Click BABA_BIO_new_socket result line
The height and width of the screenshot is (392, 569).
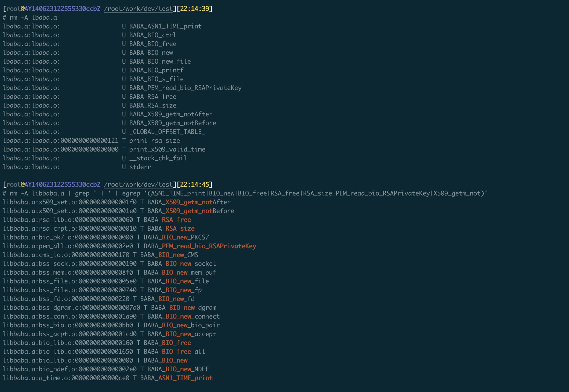click(182, 264)
